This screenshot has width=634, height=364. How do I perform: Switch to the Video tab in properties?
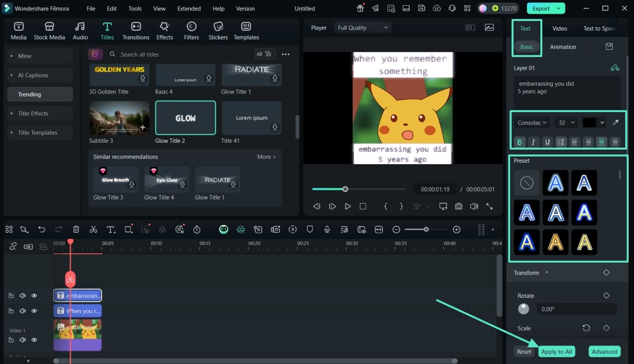559,28
